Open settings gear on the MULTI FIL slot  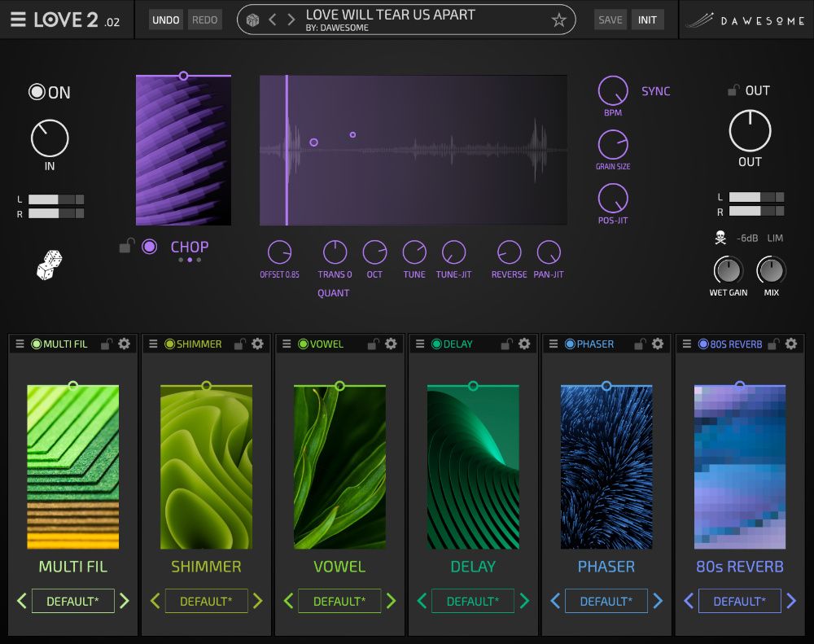point(125,344)
